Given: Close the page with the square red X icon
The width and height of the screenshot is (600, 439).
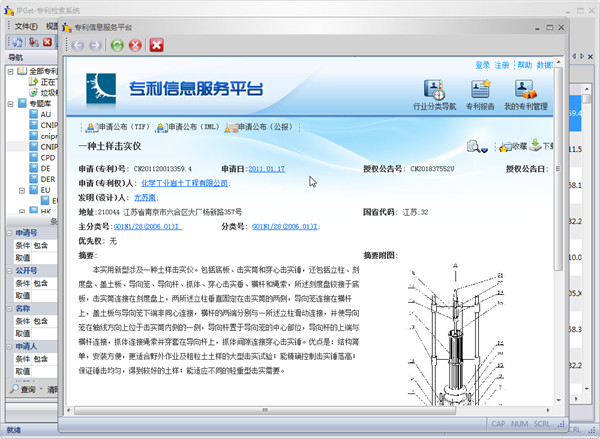Looking at the screenshot, I should point(157,45).
